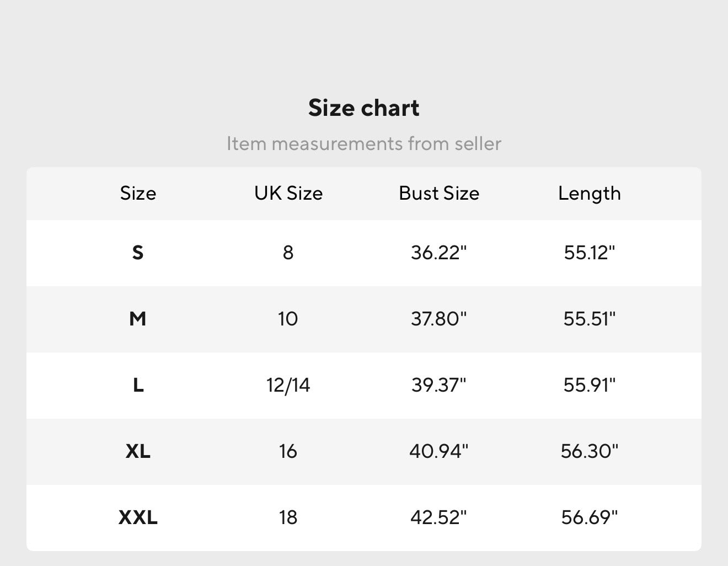728x566 pixels.
Task: Pick the XXL size row label
Action: [x=138, y=517]
